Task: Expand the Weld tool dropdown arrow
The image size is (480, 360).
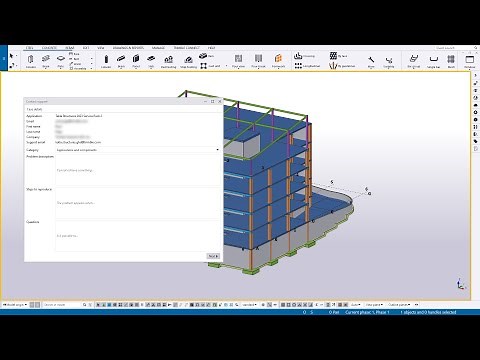Action: (91, 64)
